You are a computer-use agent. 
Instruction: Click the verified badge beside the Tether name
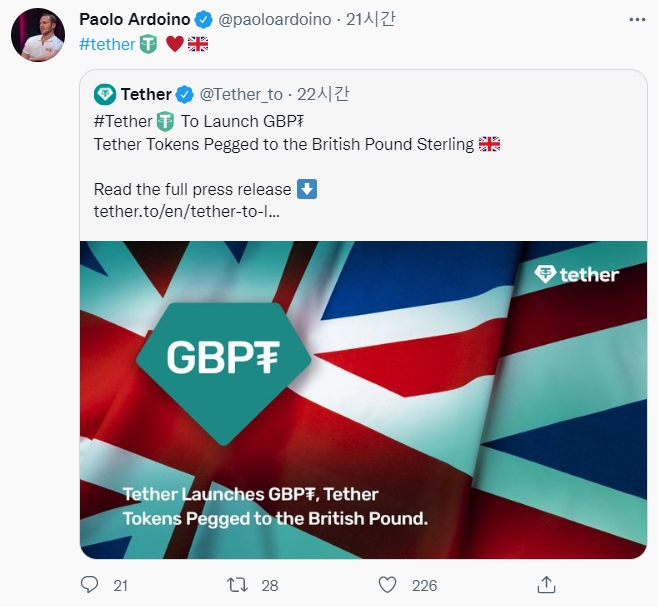pyautogui.click(x=186, y=95)
